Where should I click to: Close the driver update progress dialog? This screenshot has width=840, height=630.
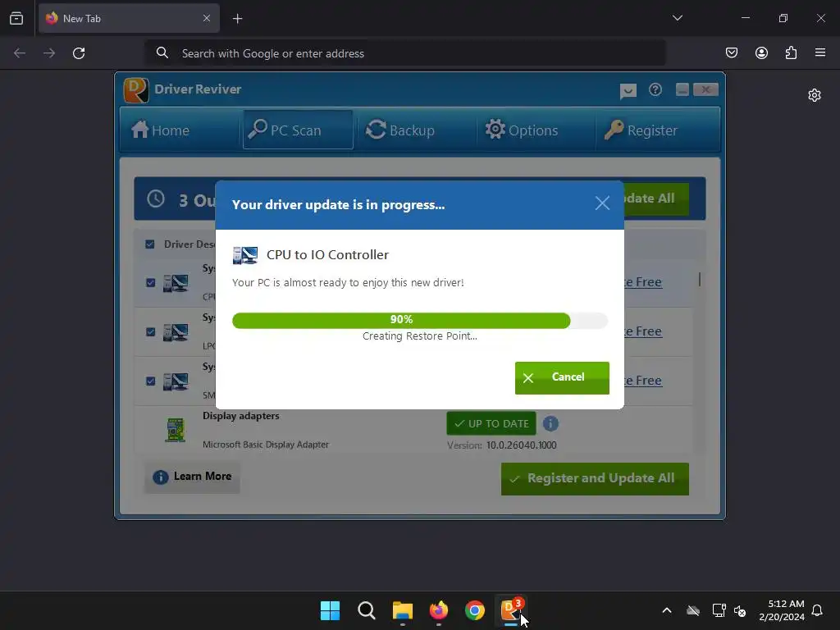tap(602, 203)
